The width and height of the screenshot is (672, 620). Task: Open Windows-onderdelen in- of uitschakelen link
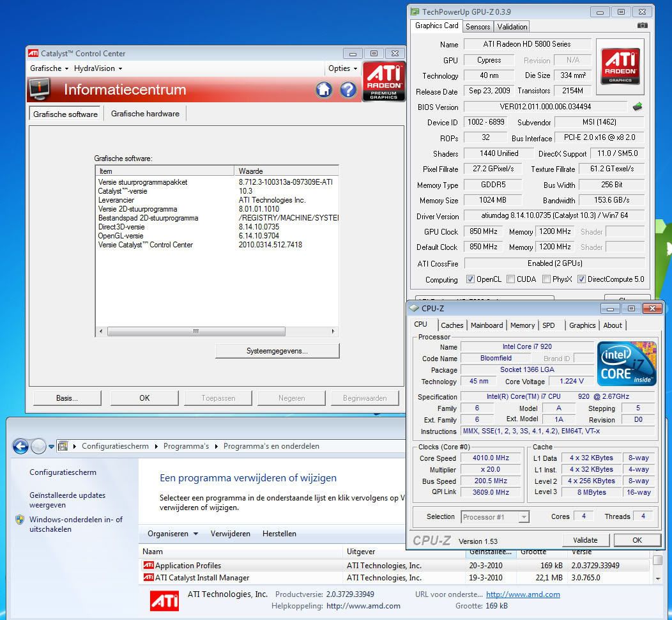[76, 524]
